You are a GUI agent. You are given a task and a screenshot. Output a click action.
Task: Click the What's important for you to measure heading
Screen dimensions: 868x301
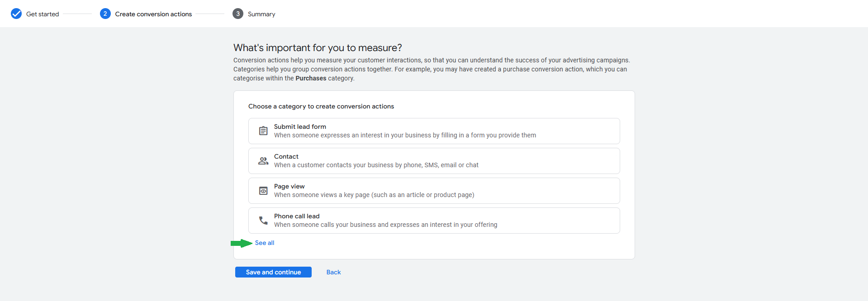pos(318,48)
